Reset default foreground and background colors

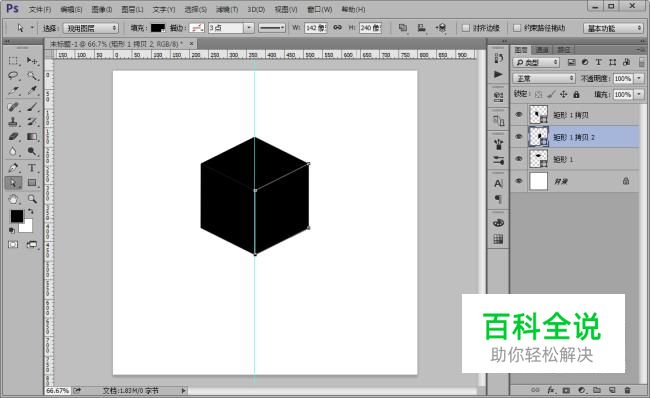[12, 231]
